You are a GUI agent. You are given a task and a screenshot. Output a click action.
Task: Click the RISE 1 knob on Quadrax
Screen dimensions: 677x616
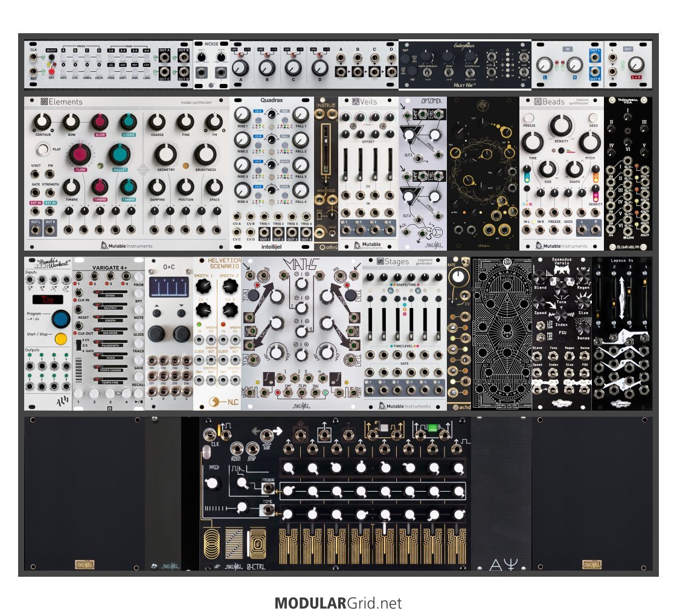point(242,115)
